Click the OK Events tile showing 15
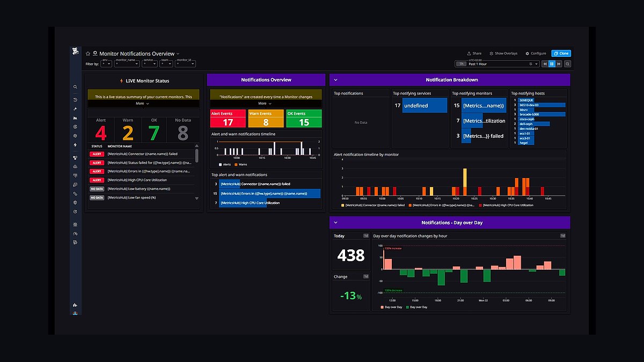Viewport: 644px width, 362px height. [x=304, y=119]
